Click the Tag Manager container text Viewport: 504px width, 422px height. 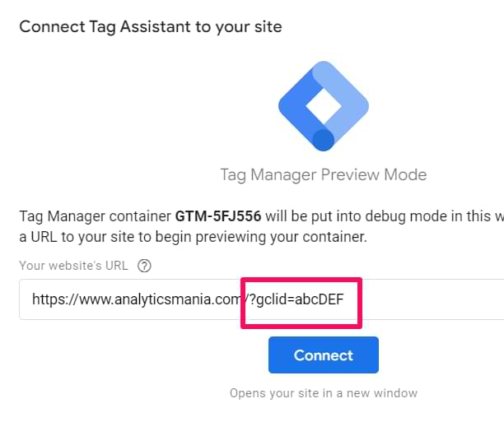click(96, 216)
